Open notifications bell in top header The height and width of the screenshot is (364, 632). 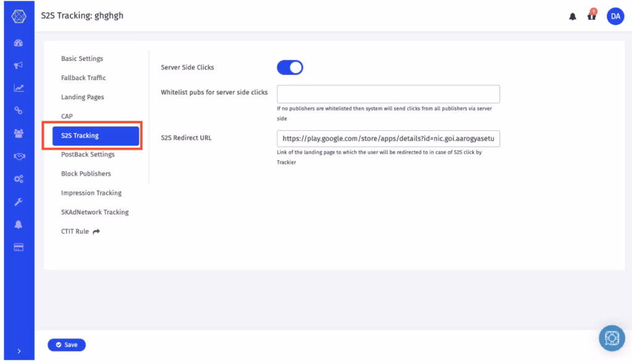click(572, 17)
